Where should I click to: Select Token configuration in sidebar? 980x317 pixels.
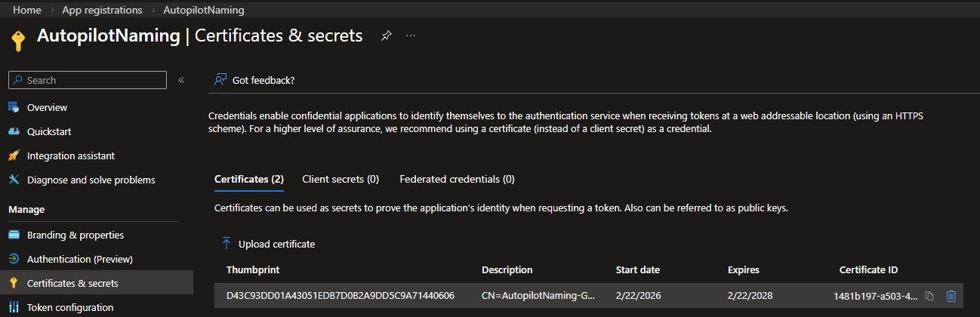[69, 307]
